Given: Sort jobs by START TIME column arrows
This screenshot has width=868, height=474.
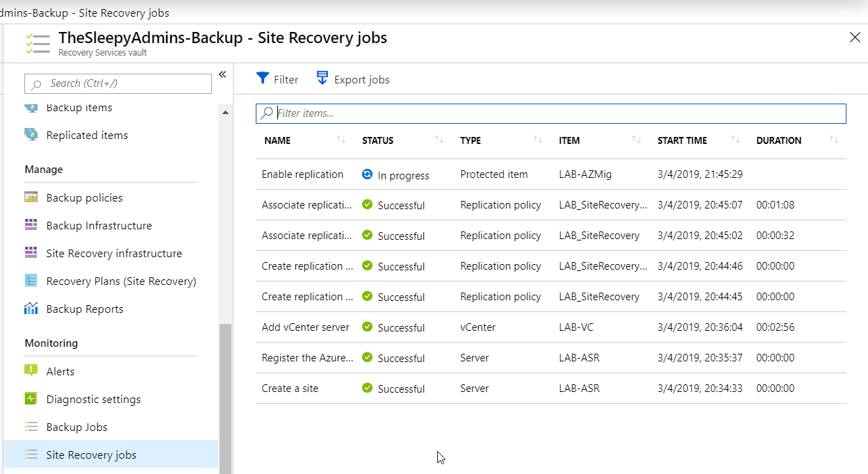Looking at the screenshot, I should [735, 140].
